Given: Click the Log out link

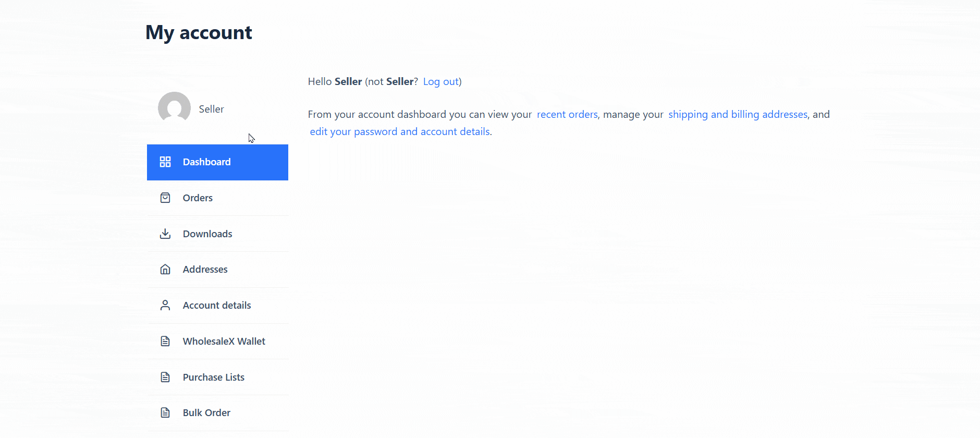Looking at the screenshot, I should pyautogui.click(x=441, y=82).
